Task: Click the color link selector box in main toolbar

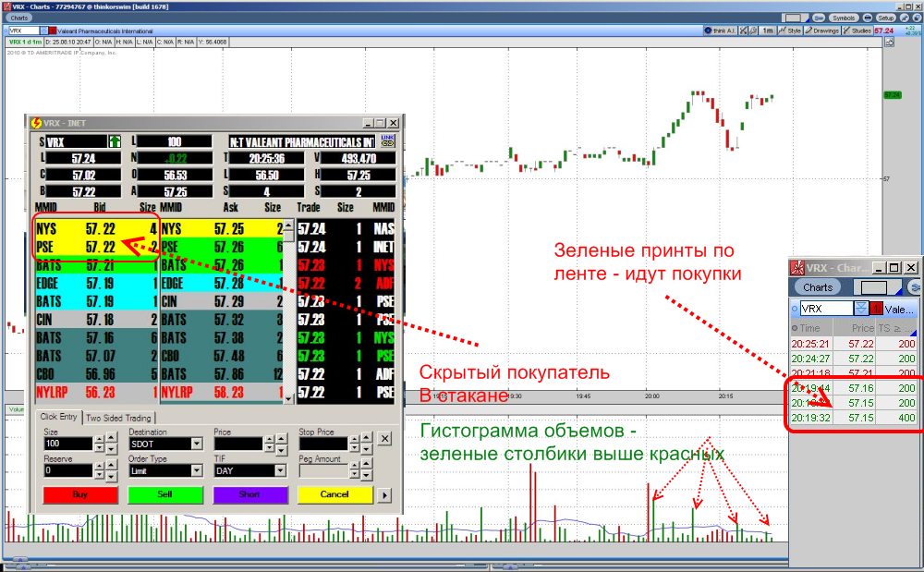Action: (x=796, y=18)
